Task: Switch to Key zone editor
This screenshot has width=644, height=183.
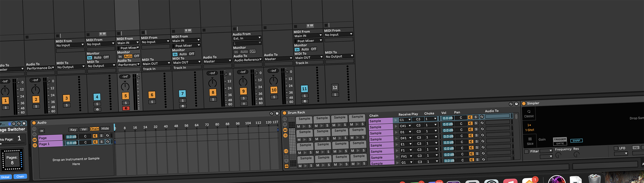Action: click(x=73, y=130)
